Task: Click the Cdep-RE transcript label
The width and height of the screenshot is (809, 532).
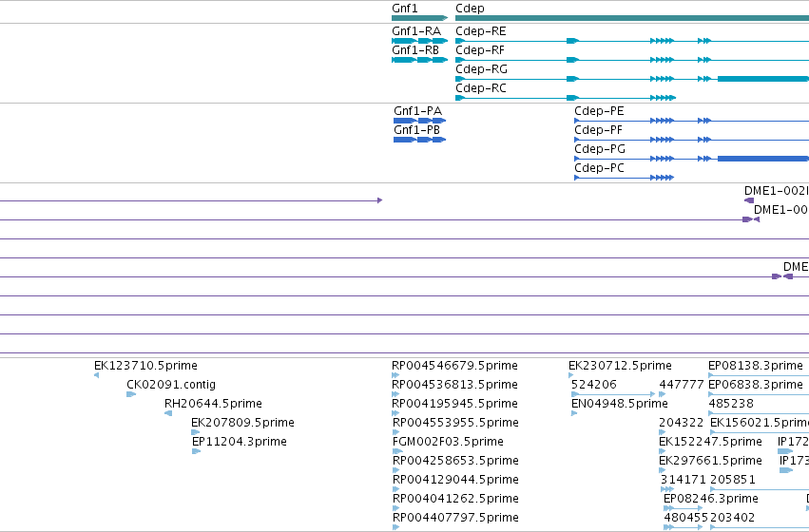Action: click(481, 31)
